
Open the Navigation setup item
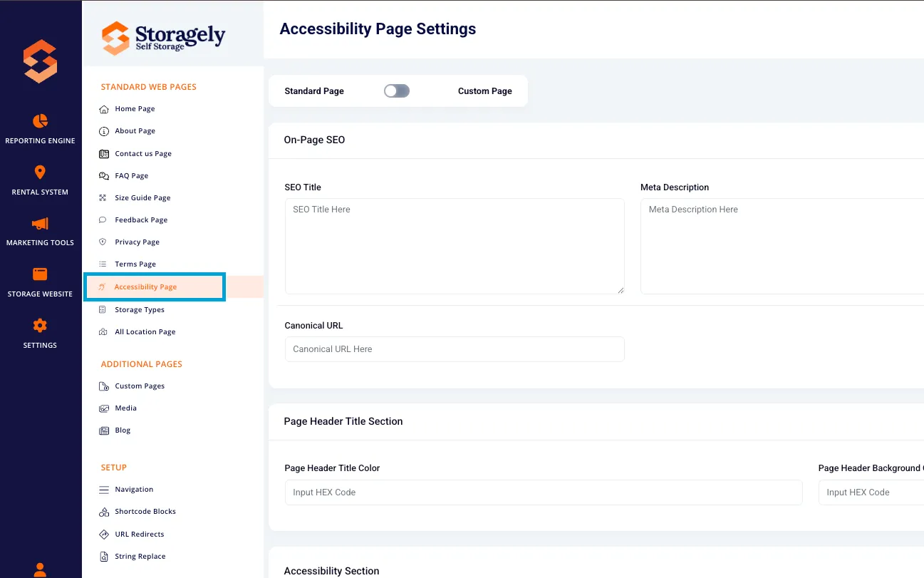pos(134,489)
